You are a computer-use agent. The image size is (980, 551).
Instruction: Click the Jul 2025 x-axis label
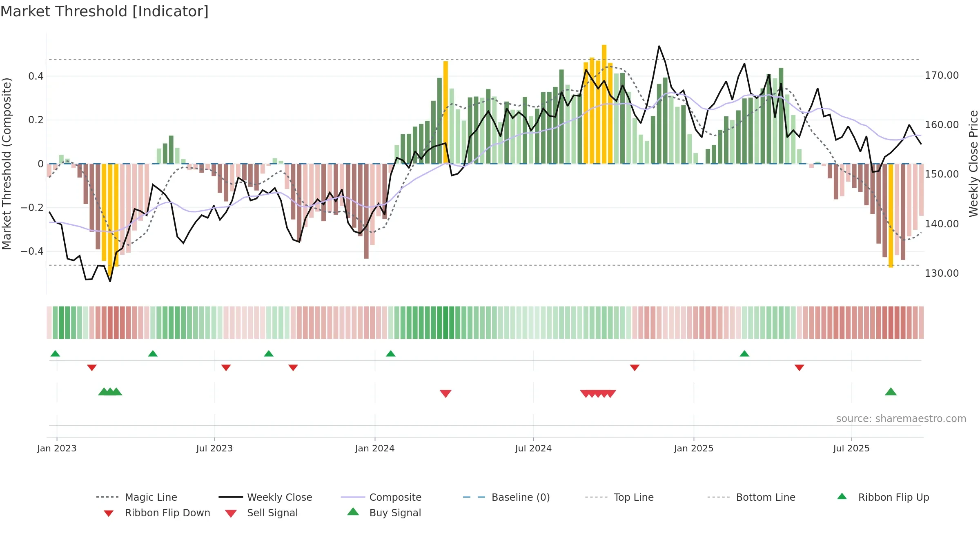tap(851, 449)
